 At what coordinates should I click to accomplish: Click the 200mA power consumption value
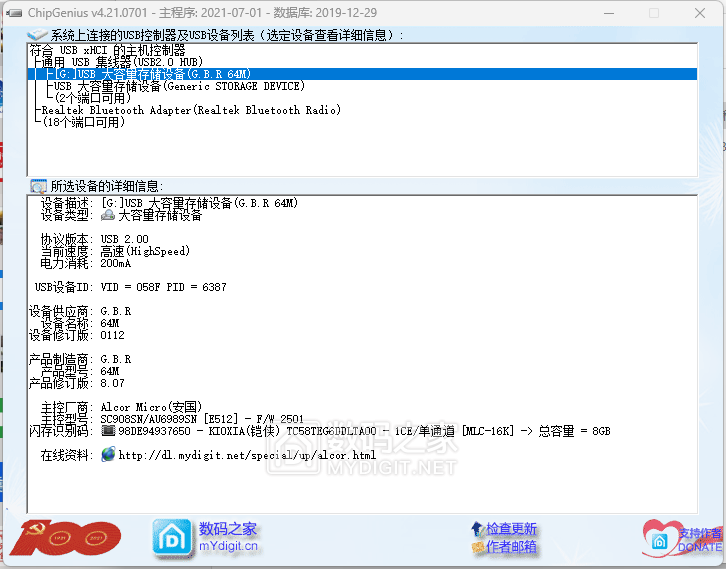(116, 263)
